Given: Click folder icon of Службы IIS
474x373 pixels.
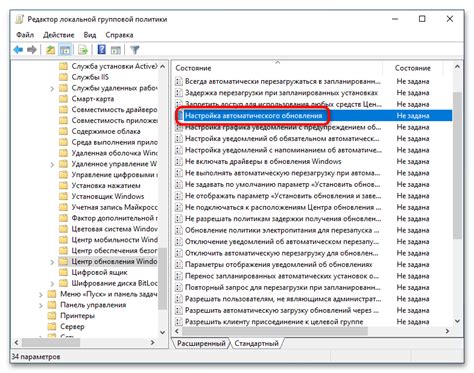Looking at the screenshot, I should tap(63, 77).
